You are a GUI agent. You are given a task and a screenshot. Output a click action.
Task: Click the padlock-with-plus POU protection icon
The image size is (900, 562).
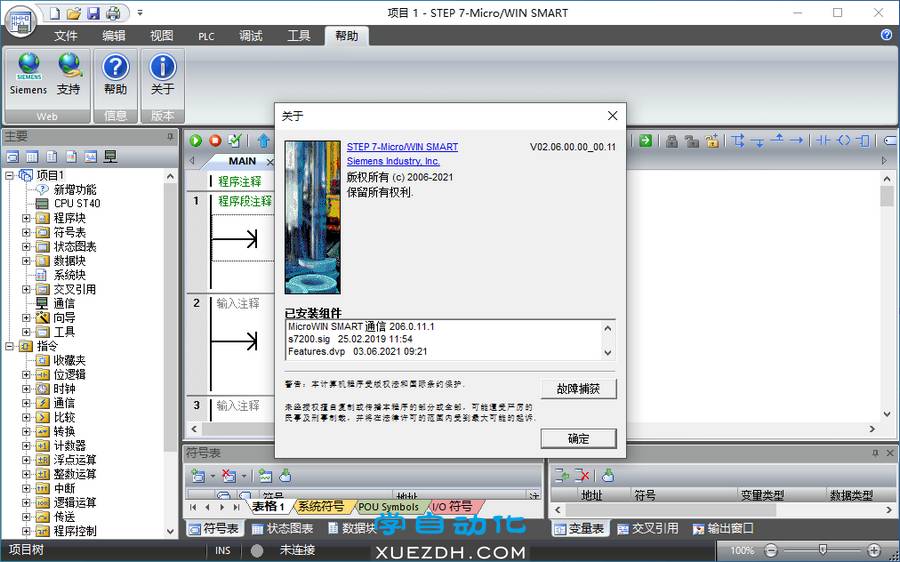(712, 141)
